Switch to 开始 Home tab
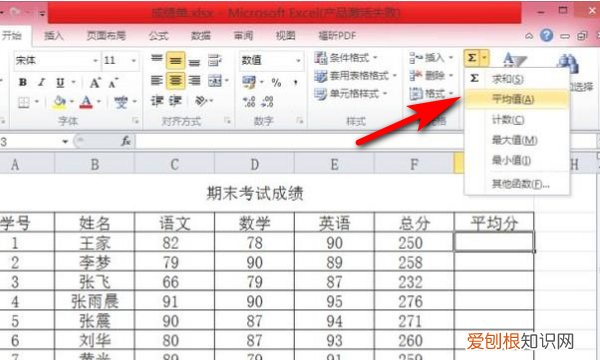 click(11, 36)
